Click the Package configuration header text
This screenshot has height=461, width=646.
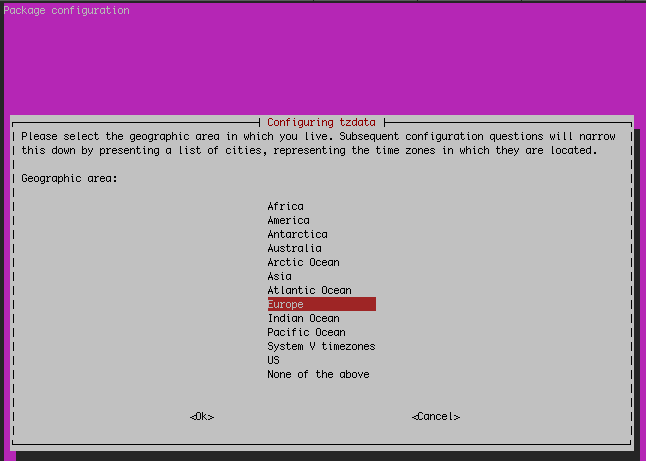(x=66, y=10)
